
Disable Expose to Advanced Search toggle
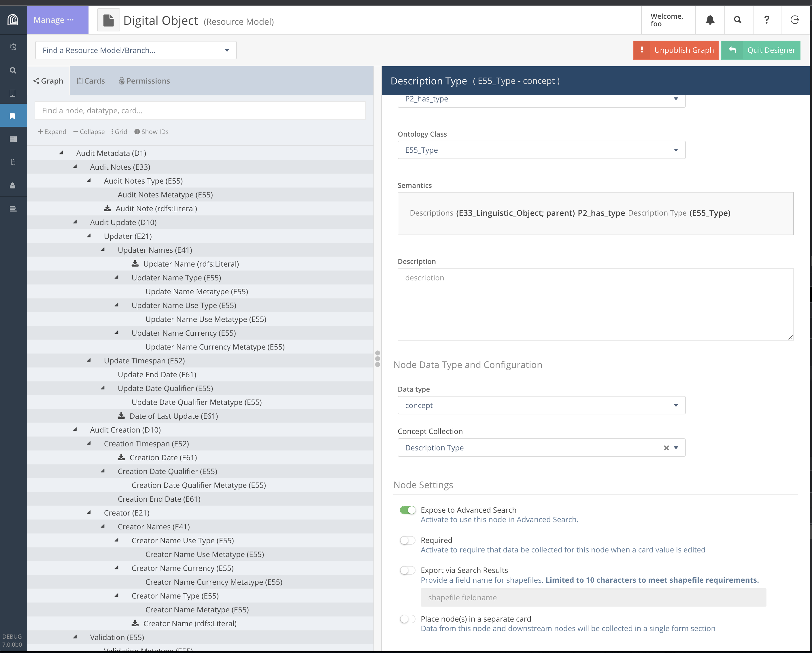[407, 510]
